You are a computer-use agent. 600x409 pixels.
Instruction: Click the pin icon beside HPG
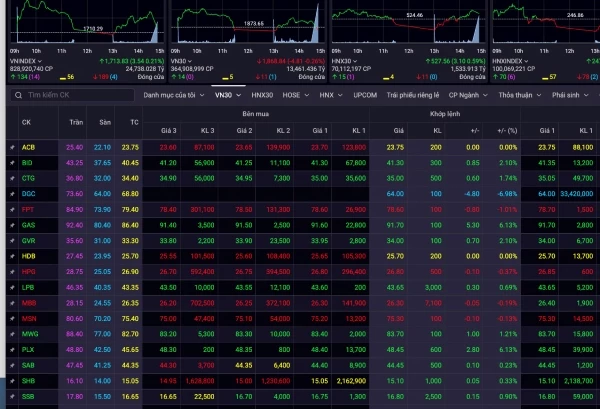point(10,272)
